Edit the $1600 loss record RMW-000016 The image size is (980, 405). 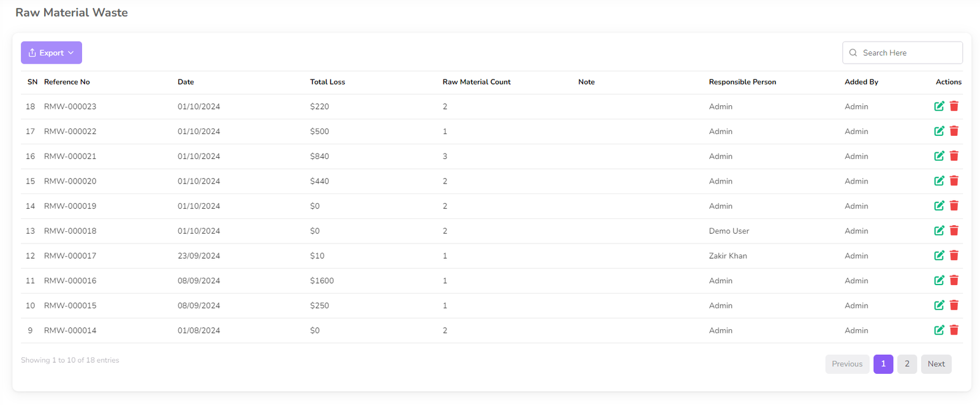938,280
